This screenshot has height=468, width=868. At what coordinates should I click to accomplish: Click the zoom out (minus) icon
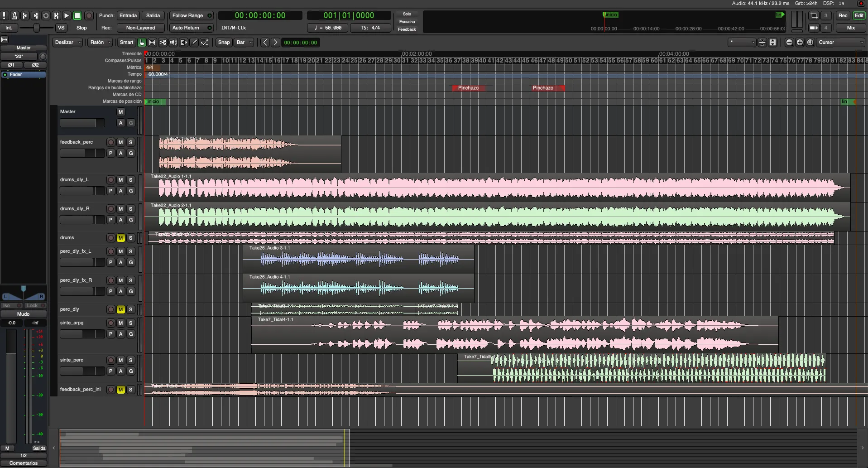click(x=789, y=42)
